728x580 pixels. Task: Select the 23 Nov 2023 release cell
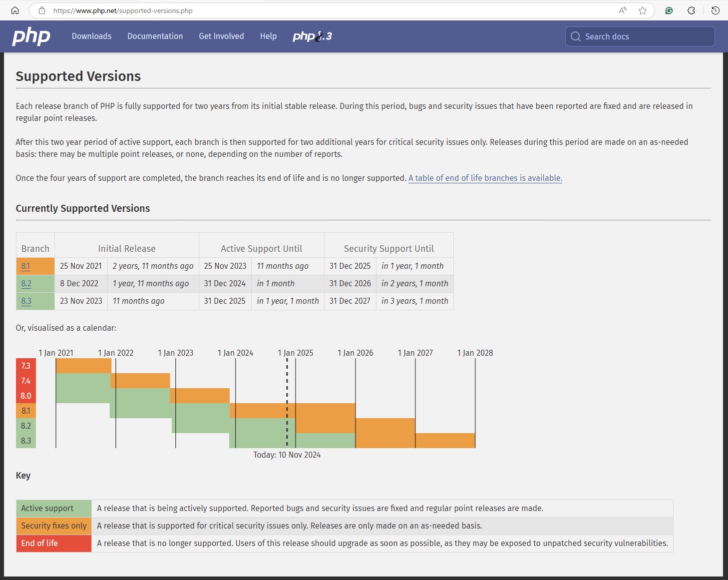[81, 301]
